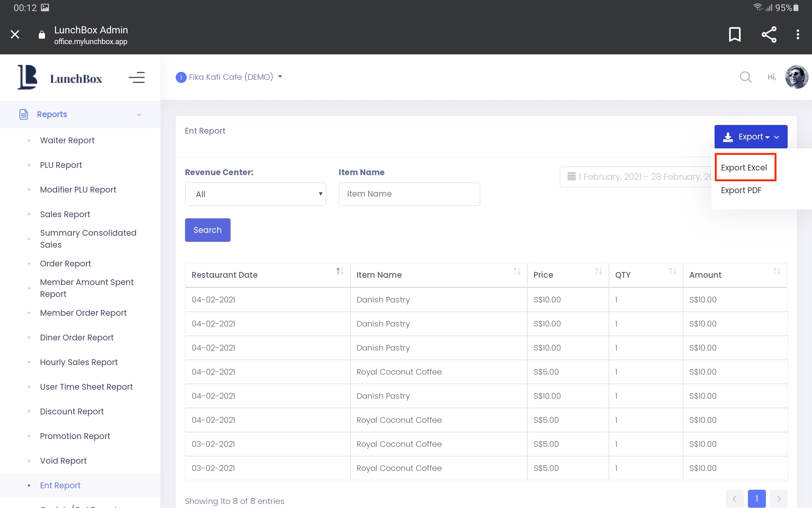Toggle sidebar with hamburger menu icon

point(137,77)
